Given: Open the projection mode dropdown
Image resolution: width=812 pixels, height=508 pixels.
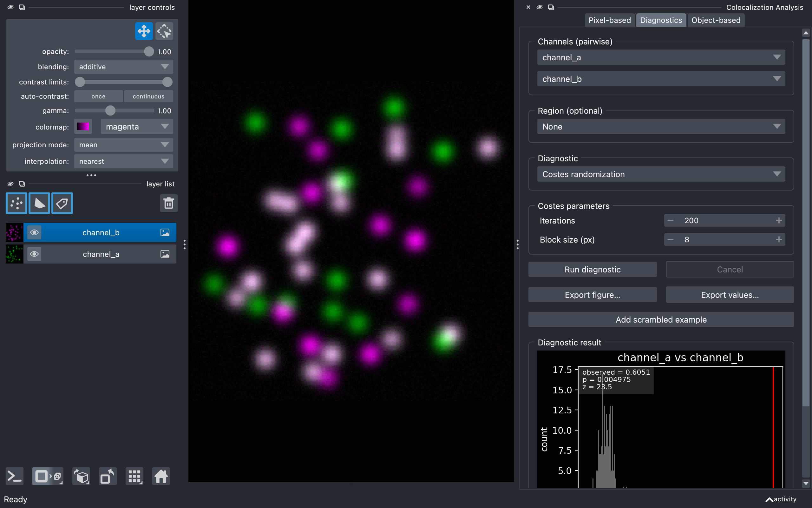Looking at the screenshot, I should click(123, 145).
